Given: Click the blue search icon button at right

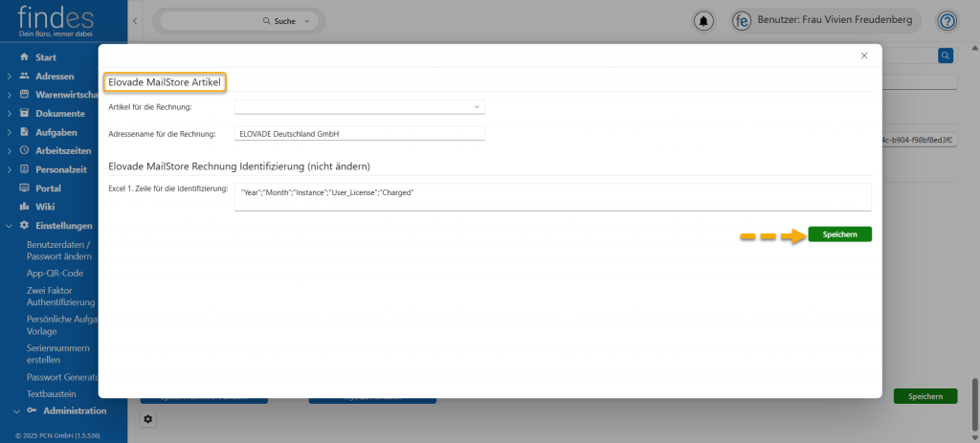Looking at the screenshot, I should coord(946,56).
